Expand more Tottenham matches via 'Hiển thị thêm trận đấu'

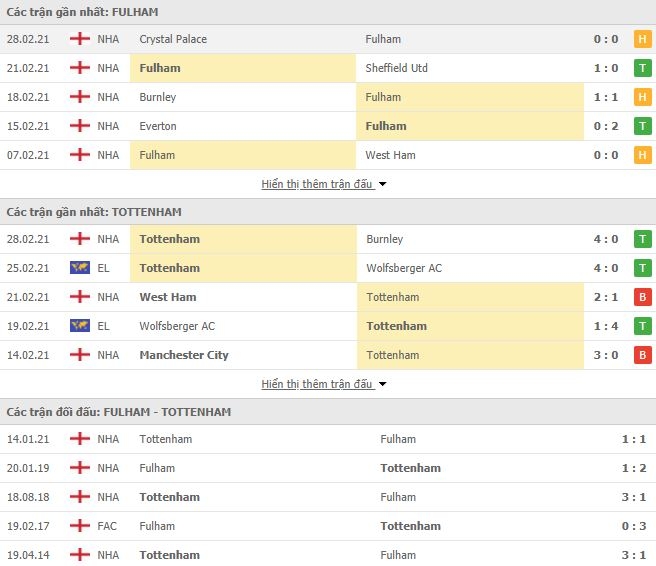click(x=317, y=384)
